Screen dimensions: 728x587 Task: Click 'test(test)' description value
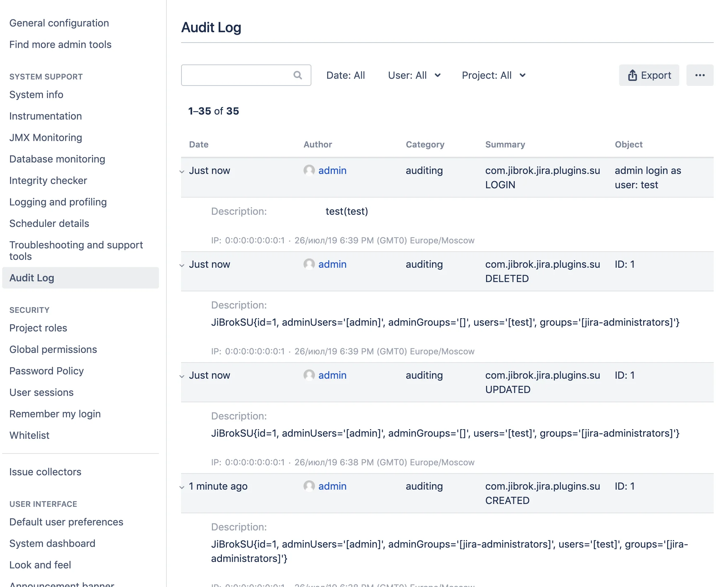346,211
